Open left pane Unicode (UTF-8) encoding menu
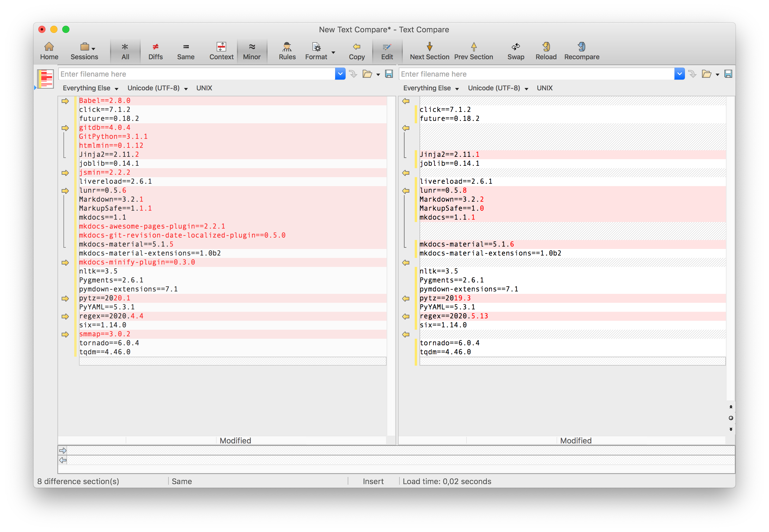 point(157,88)
